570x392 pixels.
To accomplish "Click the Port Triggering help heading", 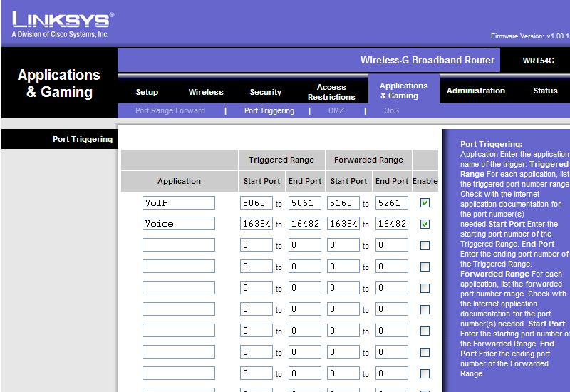I will [491, 144].
